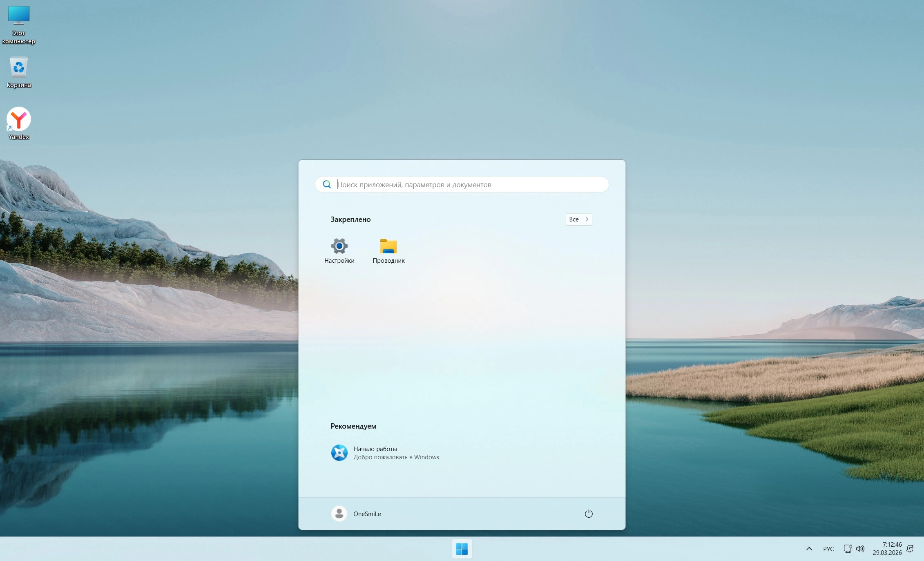Open the clock and date flyout
This screenshot has height=561, width=924.
point(887,549)
